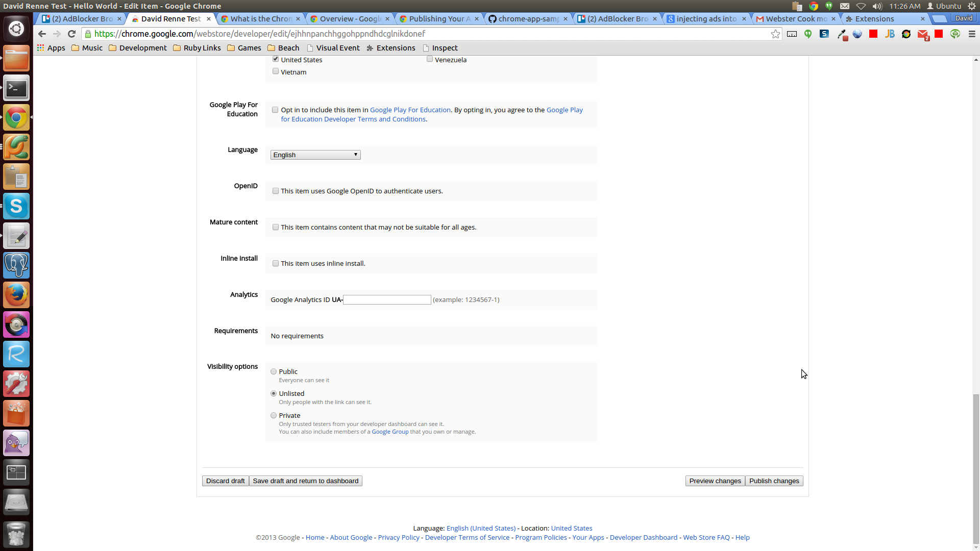
Task: Open the Ubuntu user menu in top panel
Action: pos(944,6)
